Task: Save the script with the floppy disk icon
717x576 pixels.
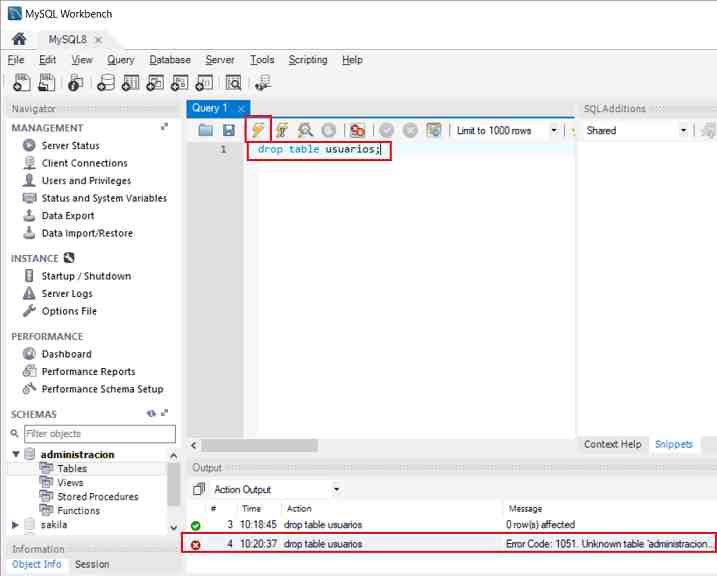Action: tap(229, 130)
